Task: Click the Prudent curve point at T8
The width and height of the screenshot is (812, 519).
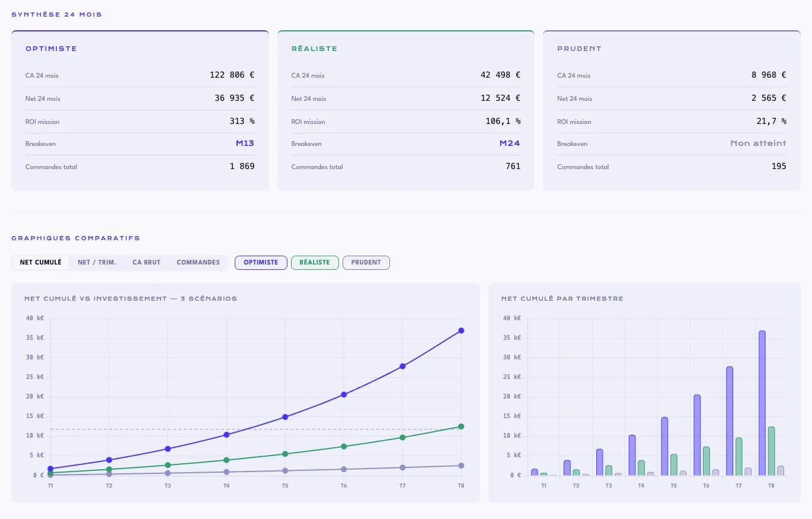Action: pos(461,466)
